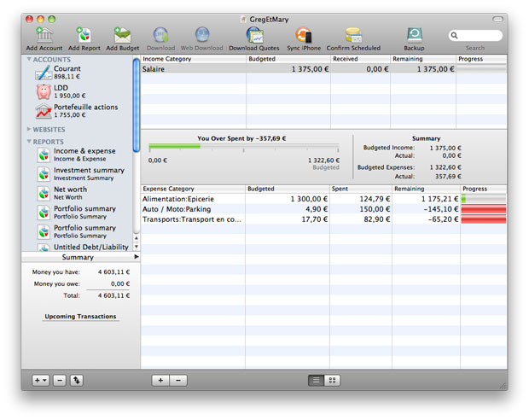
Task: Select the Salaire income row
Action: [x=323, y=69]
